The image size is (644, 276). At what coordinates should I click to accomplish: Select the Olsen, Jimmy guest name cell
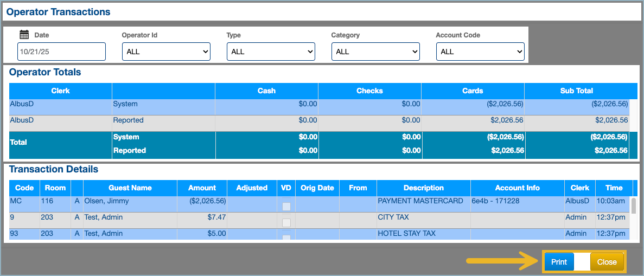pyautogui.click(x=104, y=201)
